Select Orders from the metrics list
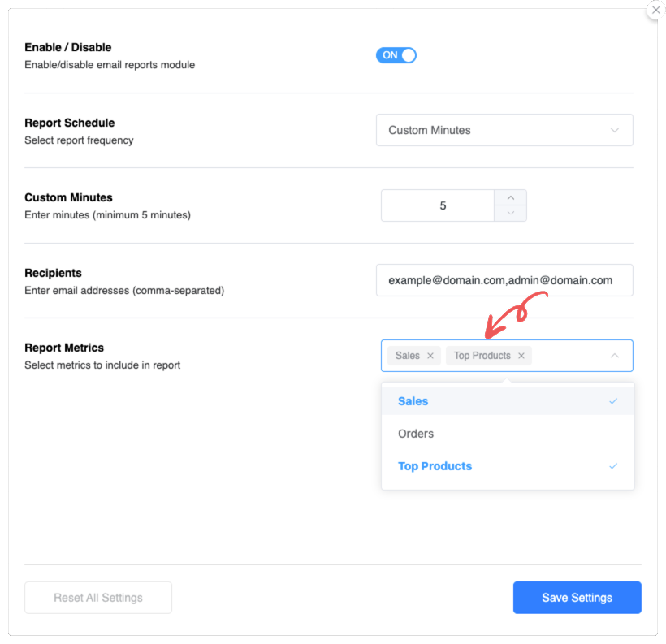 (x=416, y=433)
